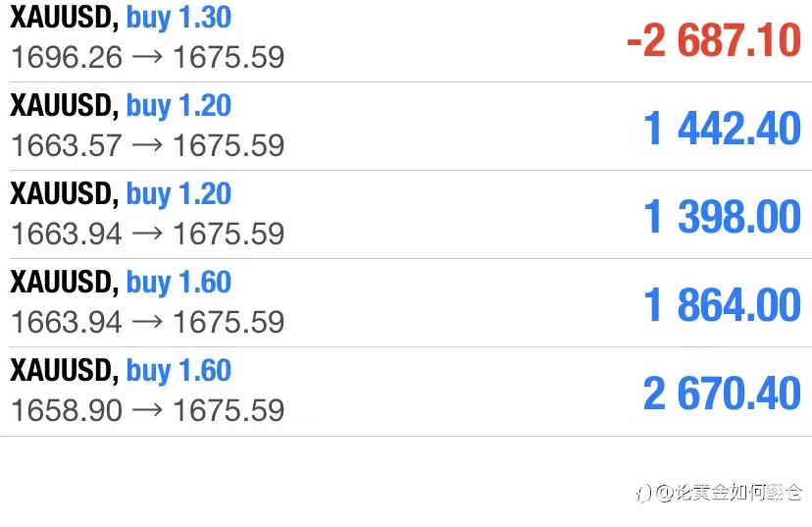
Task: Select the price line starting at 1663.57
Action: point(147,145)
